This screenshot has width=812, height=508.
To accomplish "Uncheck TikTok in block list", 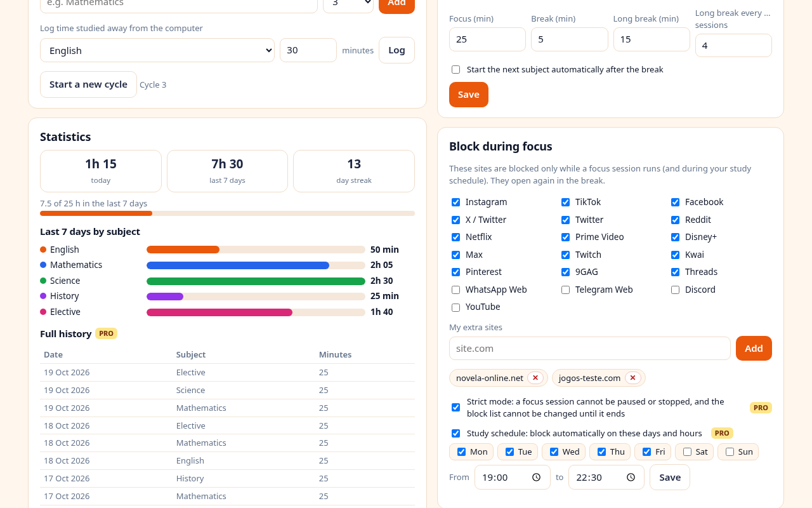I will (565, 202).
